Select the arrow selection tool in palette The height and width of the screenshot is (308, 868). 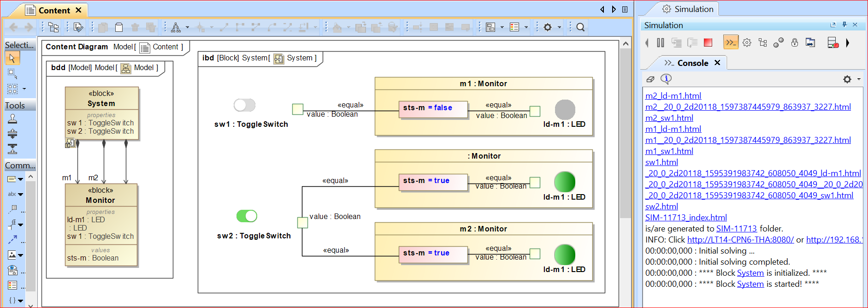(12, 58)
